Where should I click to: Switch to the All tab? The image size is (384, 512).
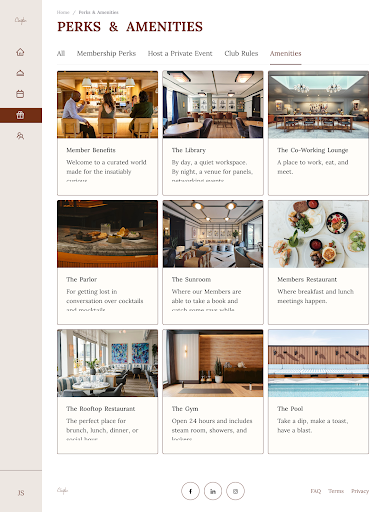61,53
